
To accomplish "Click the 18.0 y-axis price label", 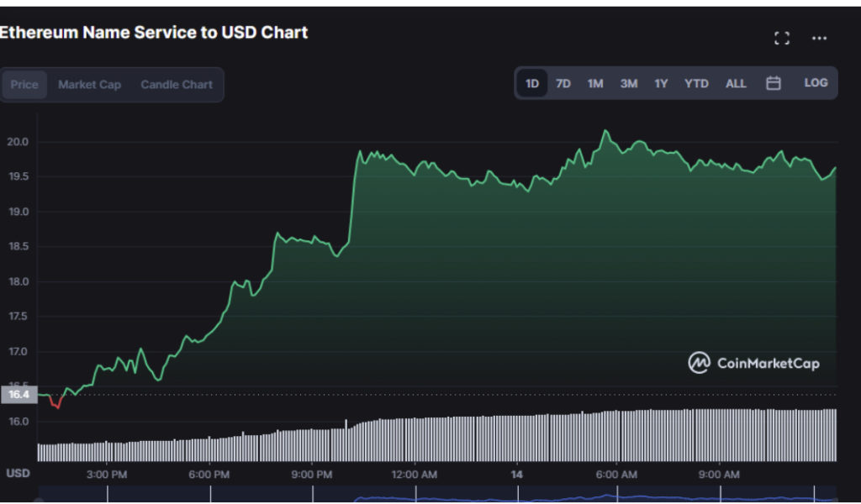I will [18, 282].
